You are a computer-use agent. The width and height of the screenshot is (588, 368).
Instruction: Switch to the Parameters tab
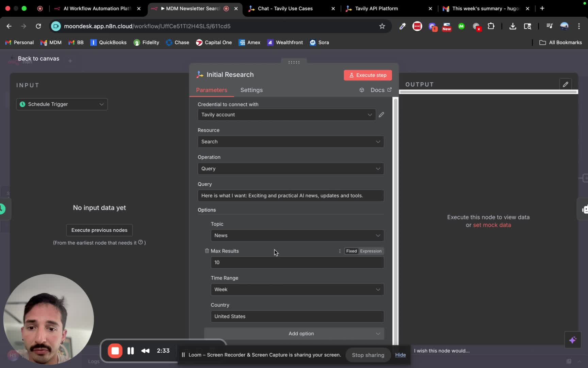(x=211, y=90)
